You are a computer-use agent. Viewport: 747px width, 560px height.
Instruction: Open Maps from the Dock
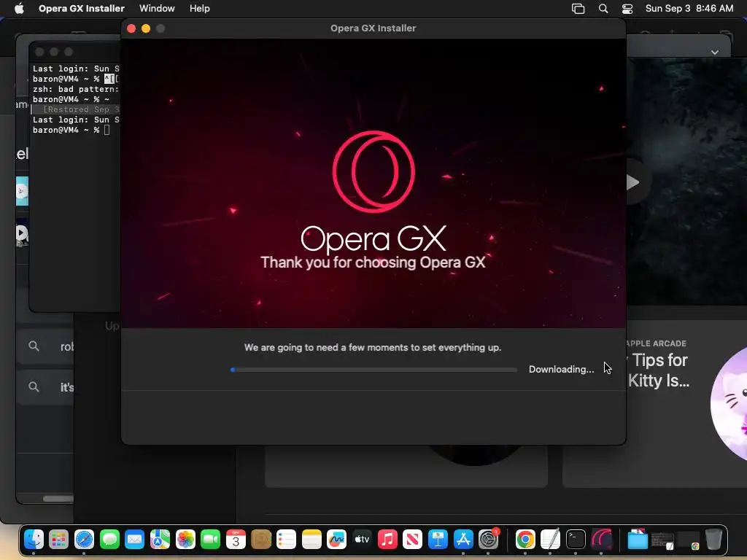point(160,540)
